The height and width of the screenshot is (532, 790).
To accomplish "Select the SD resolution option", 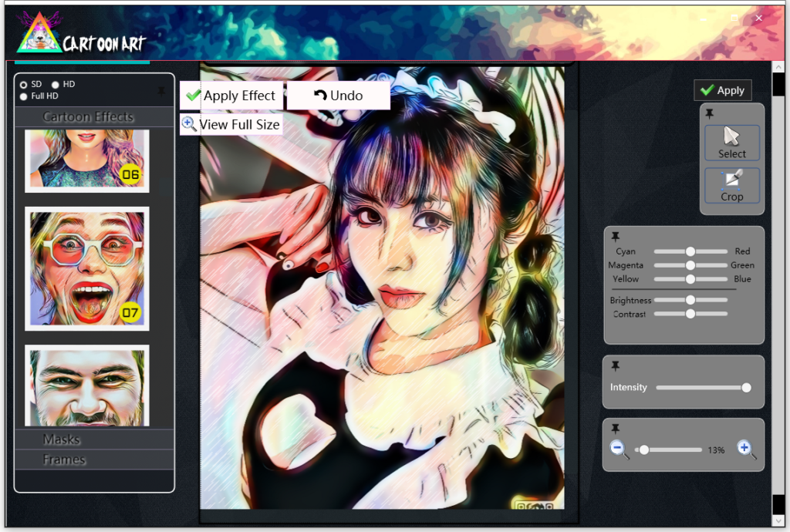I will pyautogui.click(x=24, y=84).
